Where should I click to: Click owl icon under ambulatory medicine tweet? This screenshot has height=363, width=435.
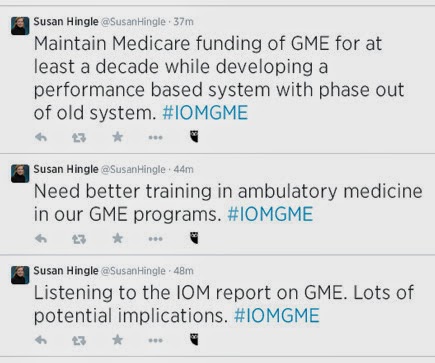point(194,238)
